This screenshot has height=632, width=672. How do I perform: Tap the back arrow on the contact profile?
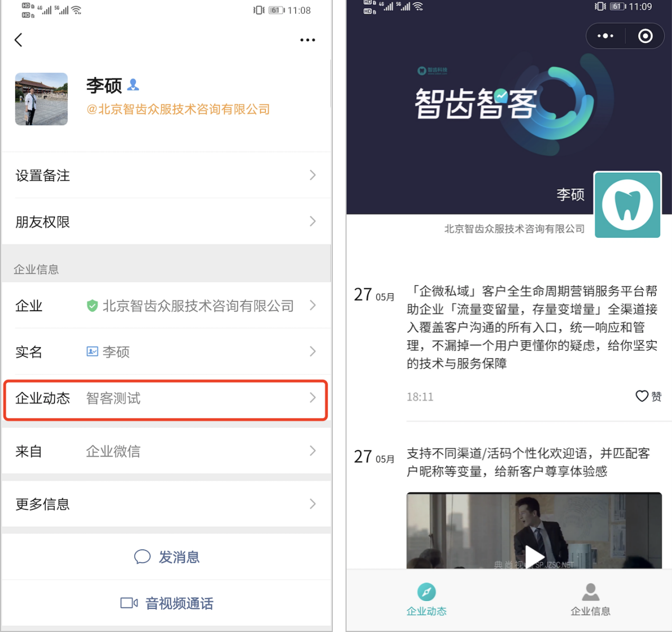click(x=18, y=40)
